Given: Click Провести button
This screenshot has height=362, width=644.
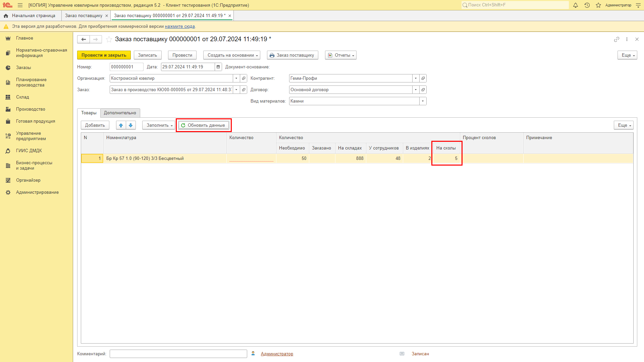Looking at the screenshot, I should (x=182, y=55).
